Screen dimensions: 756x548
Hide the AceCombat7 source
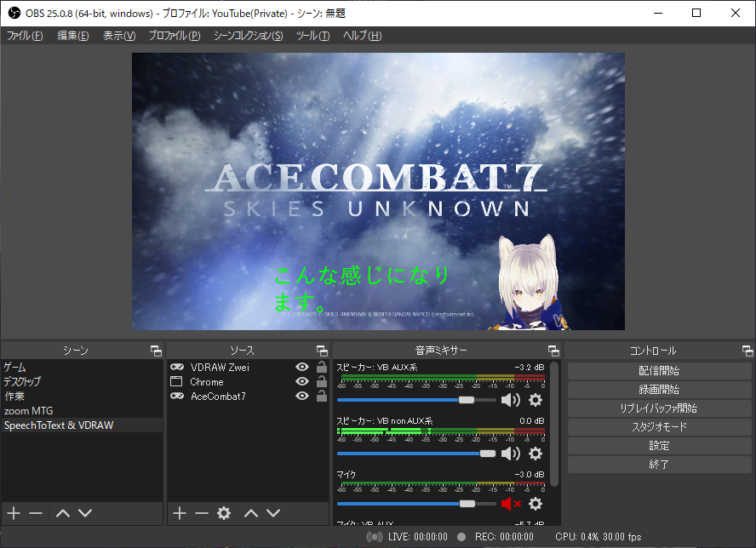pyautogui.click(x=302, y=396)
